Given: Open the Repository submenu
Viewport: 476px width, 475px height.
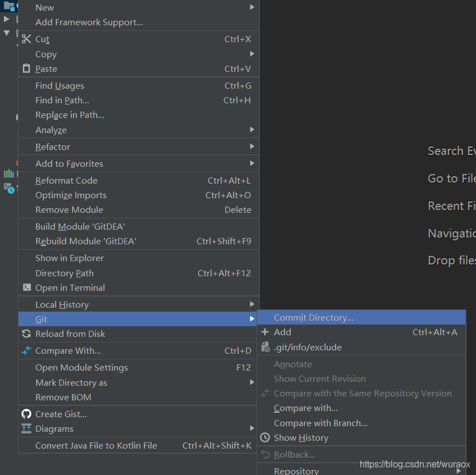Looking at the screenshot, I should pos(361,470).
